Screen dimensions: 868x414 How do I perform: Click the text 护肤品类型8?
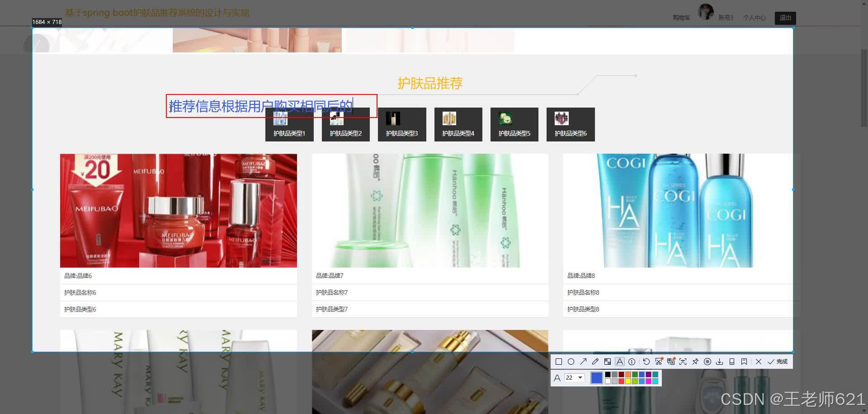click(x=583, y=309)
